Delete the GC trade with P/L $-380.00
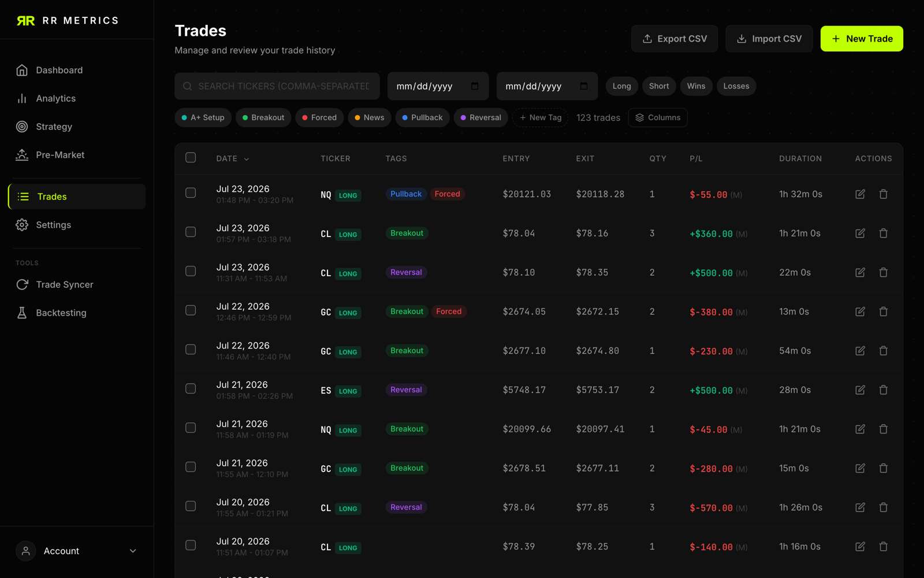Screen dimensions: 924x578 pyautogui.click(x=883, y=312)
